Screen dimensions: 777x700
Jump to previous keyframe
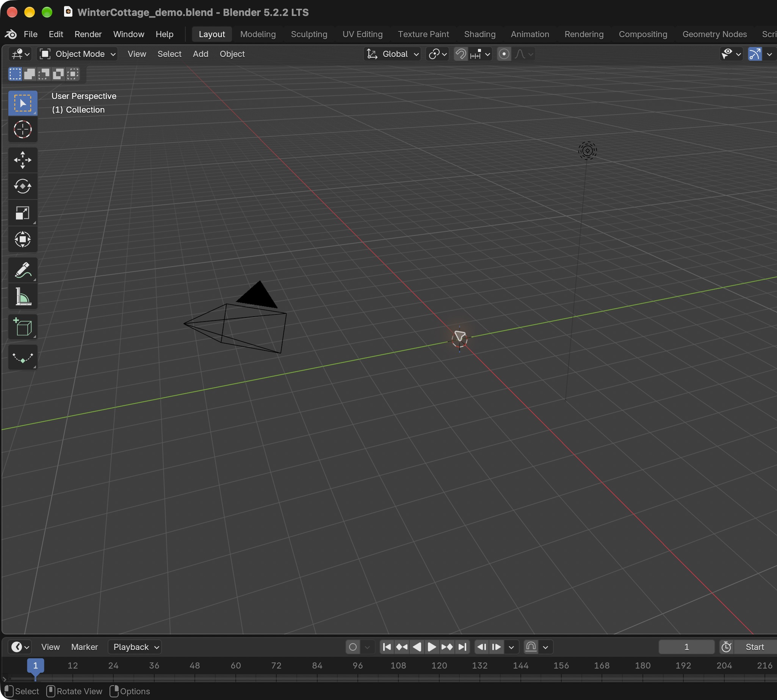coord(402,647)
